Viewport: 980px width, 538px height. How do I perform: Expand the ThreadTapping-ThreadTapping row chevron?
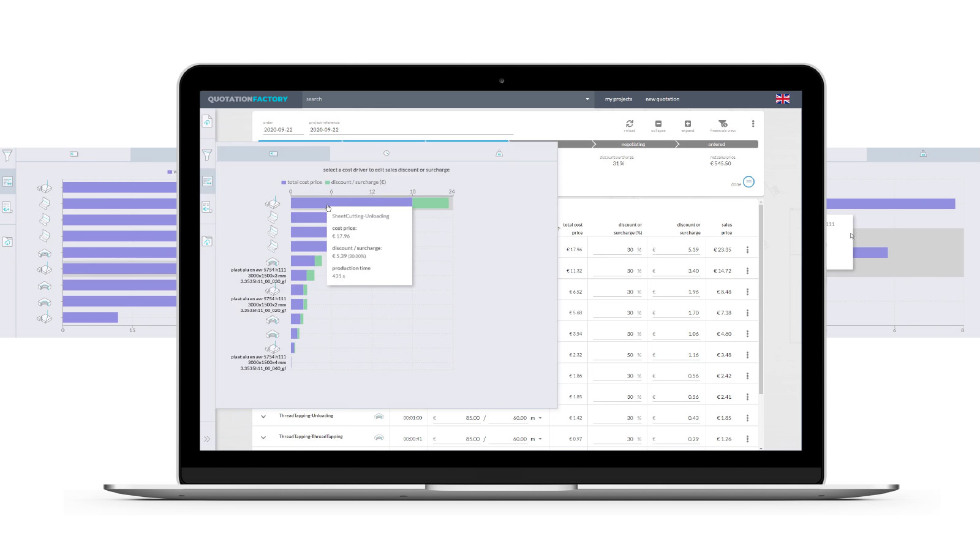(x=263, y=438)
